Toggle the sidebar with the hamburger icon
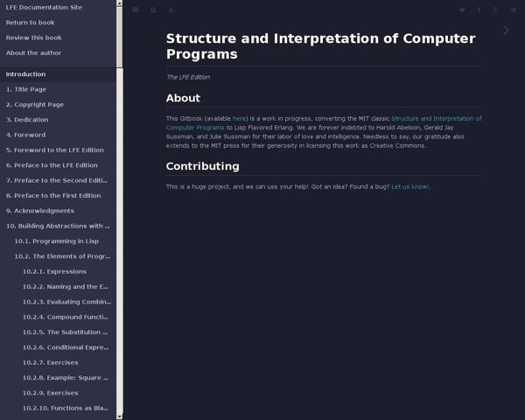The width and height of the screenshot is (525, 420). (136, 10)
